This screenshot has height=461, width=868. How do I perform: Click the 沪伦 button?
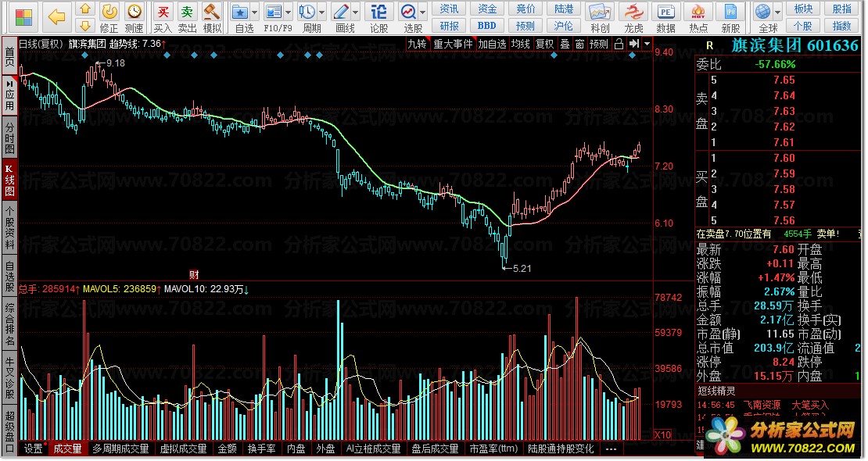[x=564, y=26]
